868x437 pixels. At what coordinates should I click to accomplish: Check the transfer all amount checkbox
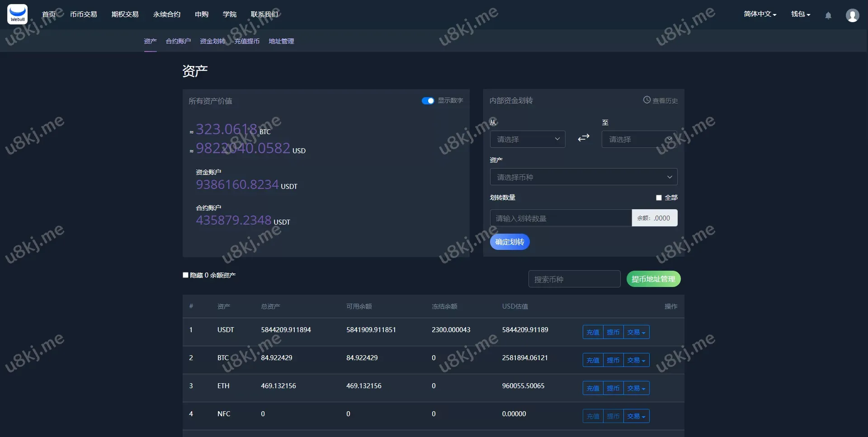659,198
